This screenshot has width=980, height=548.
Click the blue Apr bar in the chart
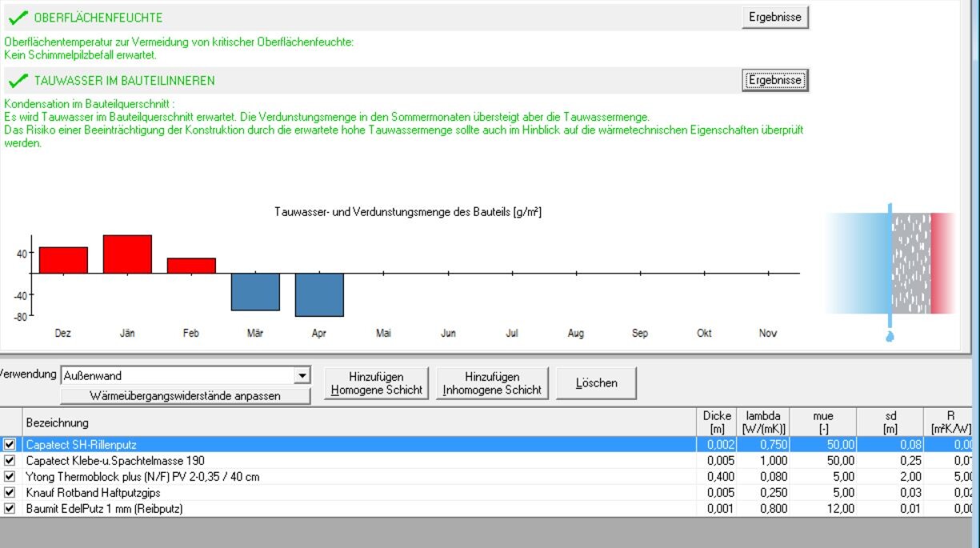click(318, 296)
